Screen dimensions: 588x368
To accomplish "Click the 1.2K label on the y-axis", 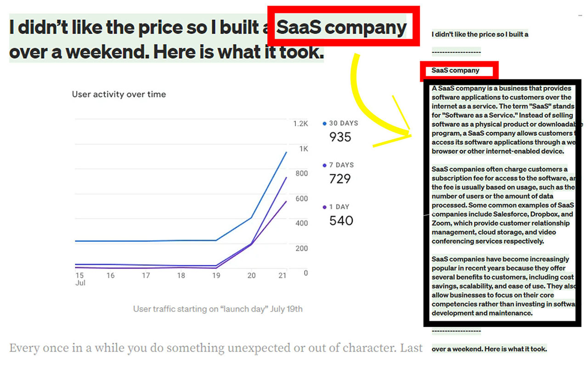I will point(300,124).
